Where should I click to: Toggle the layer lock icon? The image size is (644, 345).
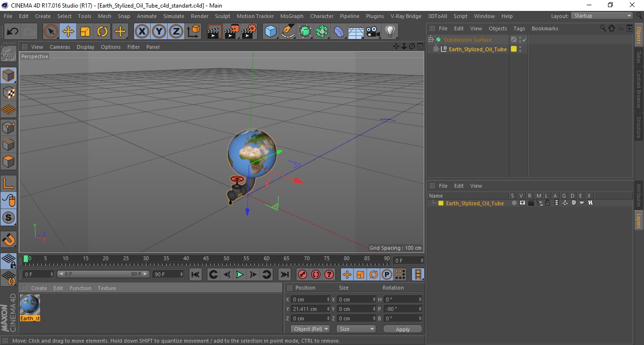[x=547, y=203]
